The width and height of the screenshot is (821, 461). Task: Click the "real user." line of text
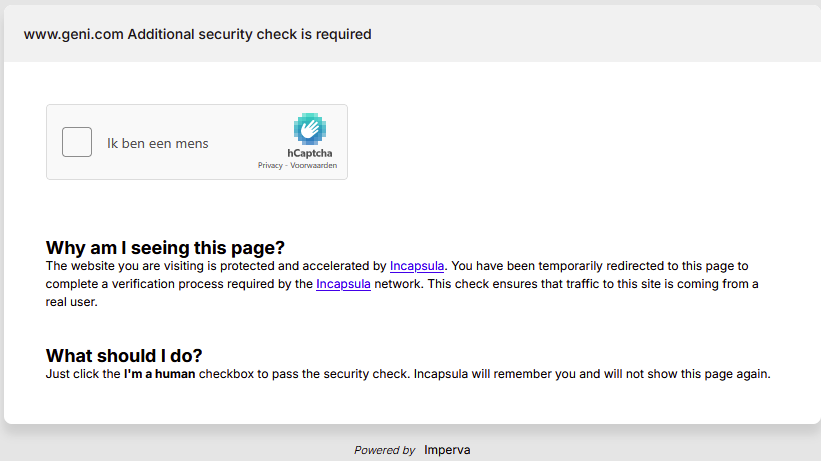72,302
